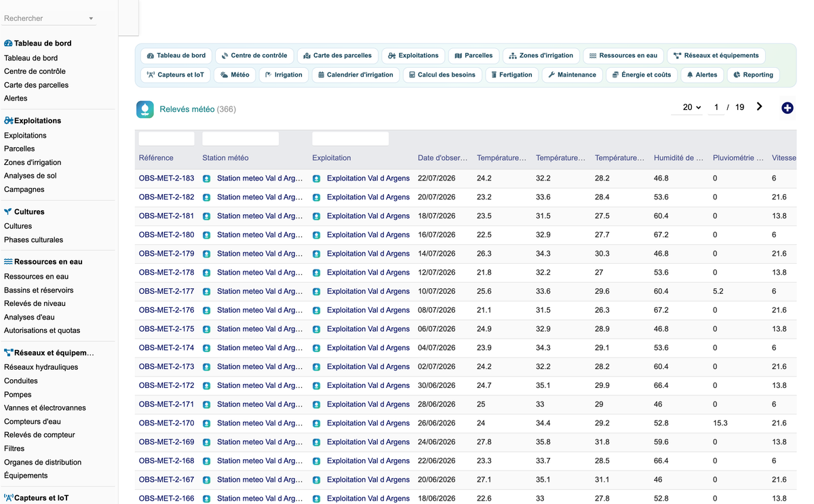Open Analyses de sol in sidebar

31,176
